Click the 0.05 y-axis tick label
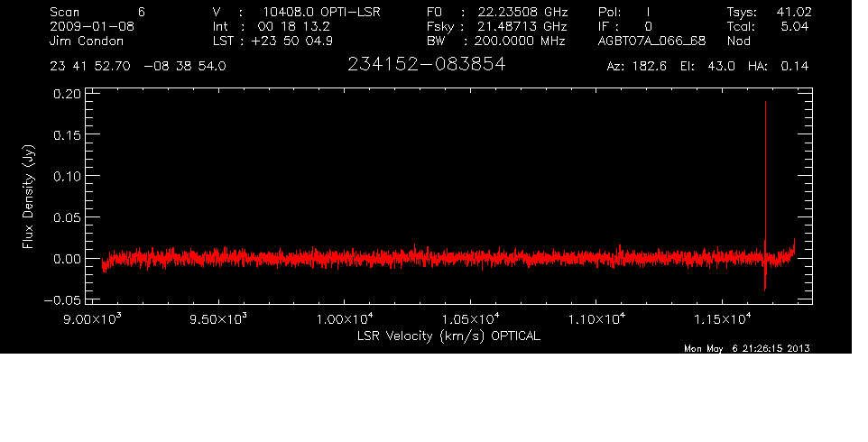Image resolution: width=868 pixels, height=442 pixels. click(x=67, y=217)
